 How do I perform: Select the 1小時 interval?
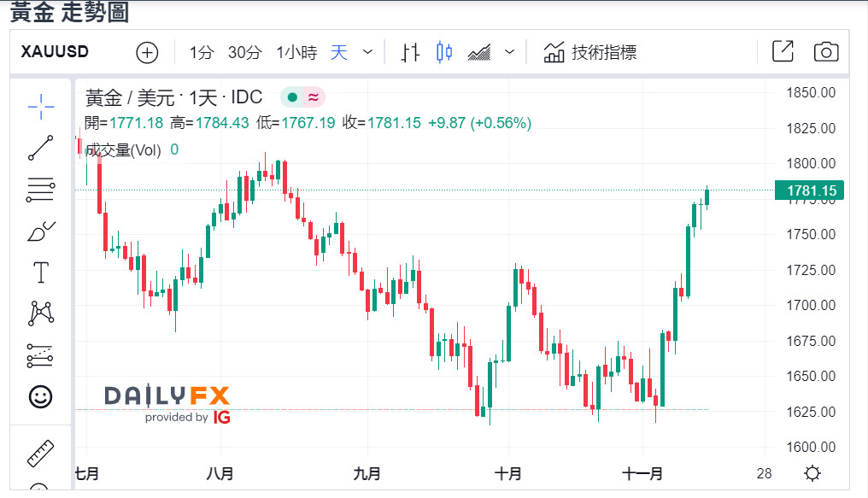(x=296, y=52)
